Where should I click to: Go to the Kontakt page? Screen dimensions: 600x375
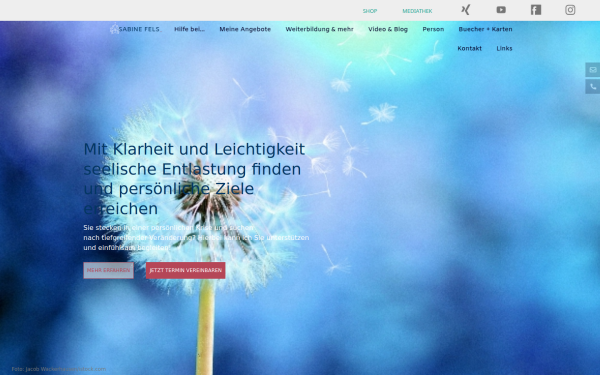[x=470, y=48]
